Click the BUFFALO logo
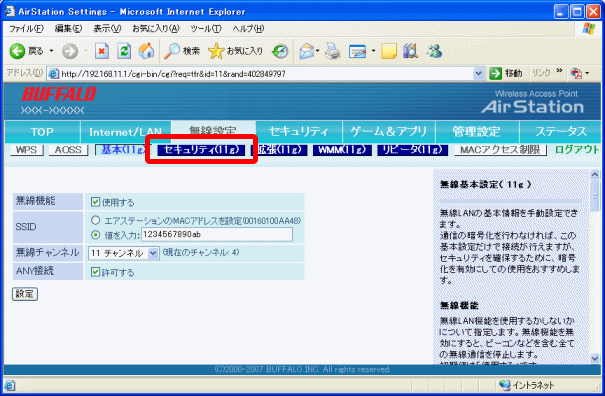The image size is (605, 396). [59, 94]
